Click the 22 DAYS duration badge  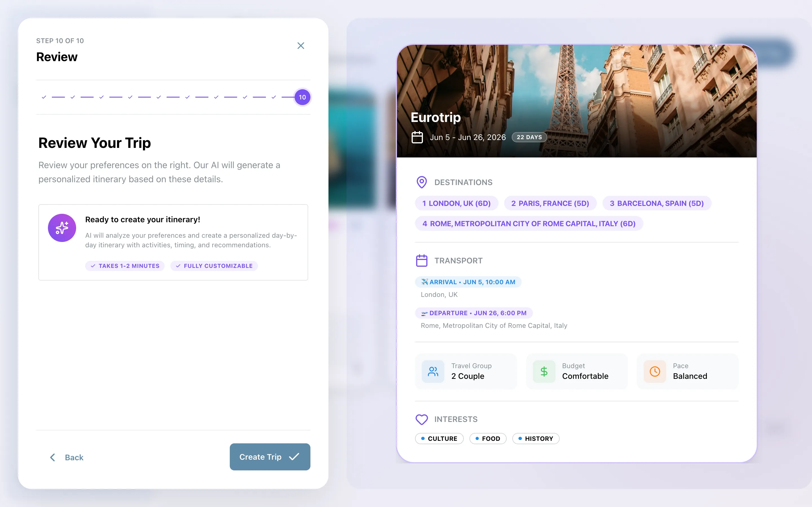529,137
